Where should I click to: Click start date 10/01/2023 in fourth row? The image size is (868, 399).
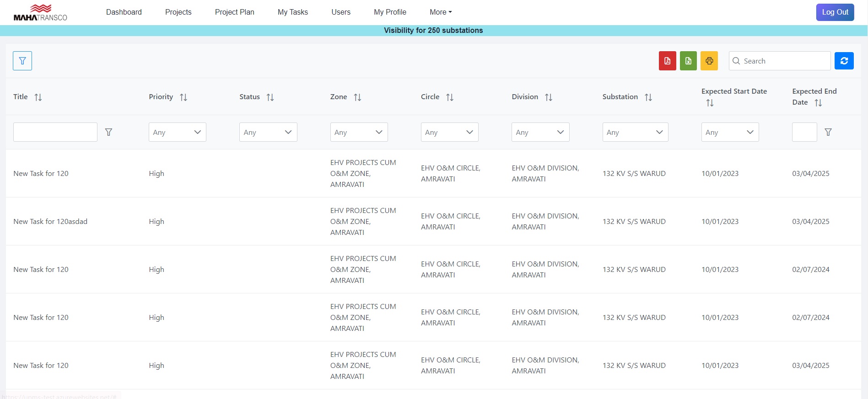720,318
